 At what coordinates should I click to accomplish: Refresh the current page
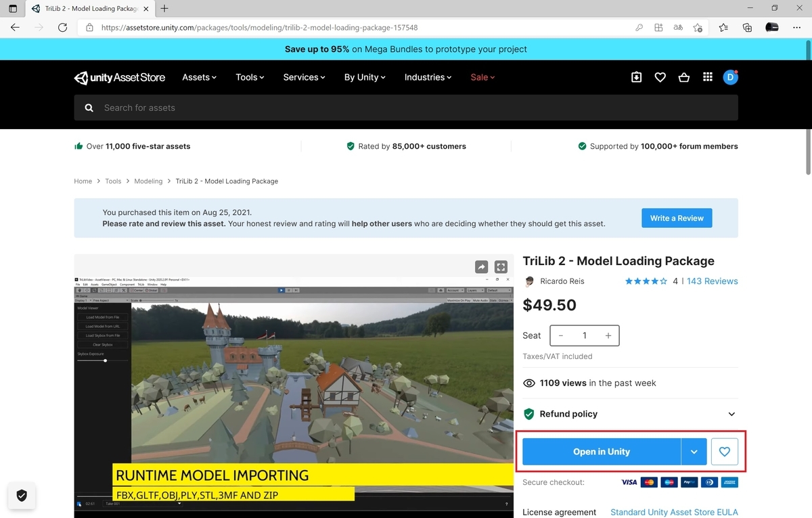pyautogui.click(x=62, y=28)
